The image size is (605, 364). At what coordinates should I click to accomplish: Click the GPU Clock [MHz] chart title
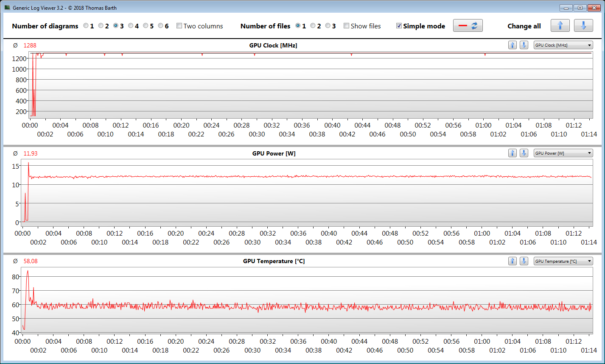point(273,45)
